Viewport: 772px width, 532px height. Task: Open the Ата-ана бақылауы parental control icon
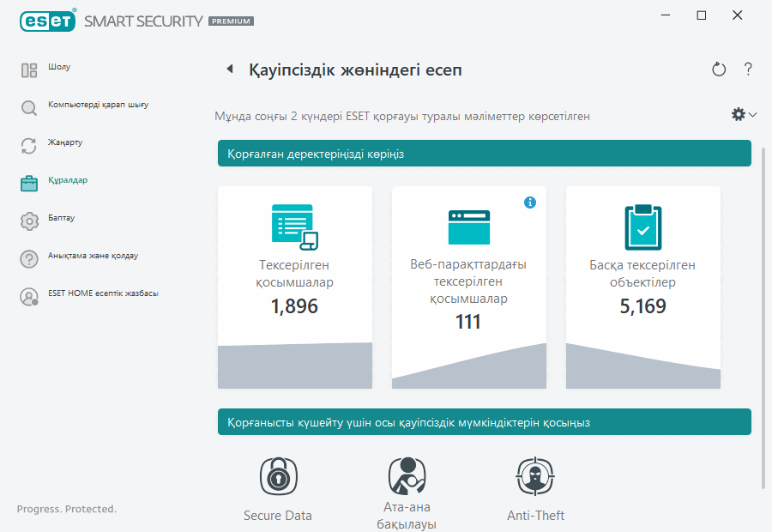[x=406, y=476]
